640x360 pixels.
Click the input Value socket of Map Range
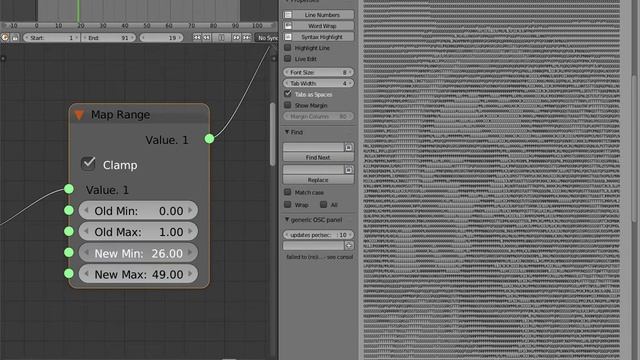tap(69, 189)
